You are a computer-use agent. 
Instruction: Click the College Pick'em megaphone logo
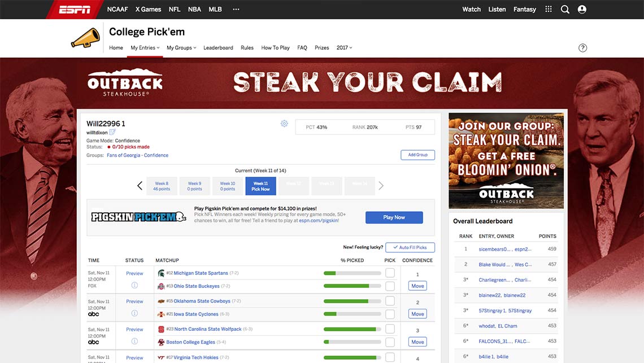[85, 38]
